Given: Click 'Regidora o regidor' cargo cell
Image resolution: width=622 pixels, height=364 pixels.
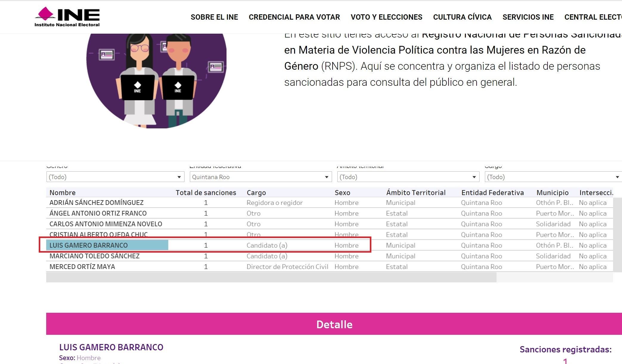Looking at the screenshot, I should pos(274,203).
